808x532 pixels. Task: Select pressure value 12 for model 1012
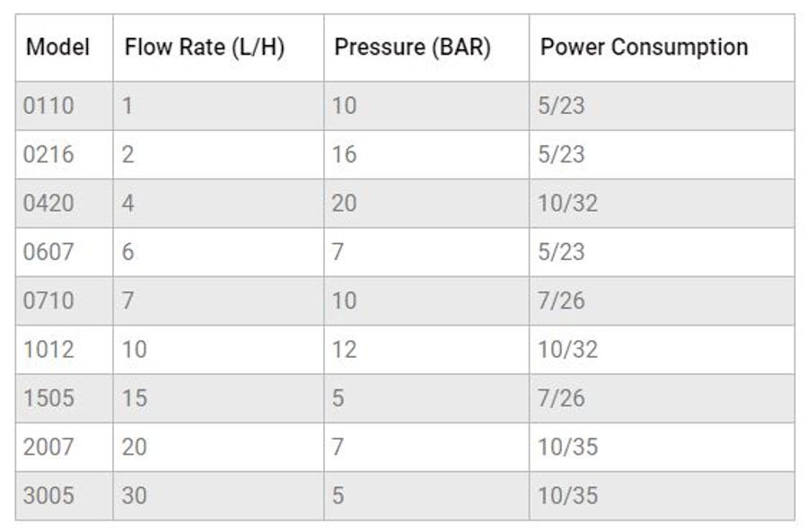344,349
